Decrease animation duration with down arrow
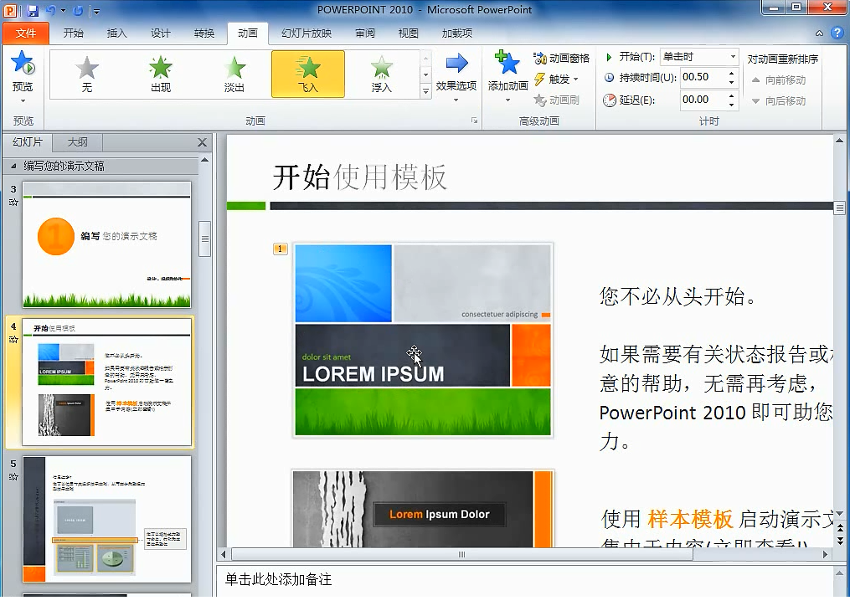The image size is (850, 616). [731, 81]
